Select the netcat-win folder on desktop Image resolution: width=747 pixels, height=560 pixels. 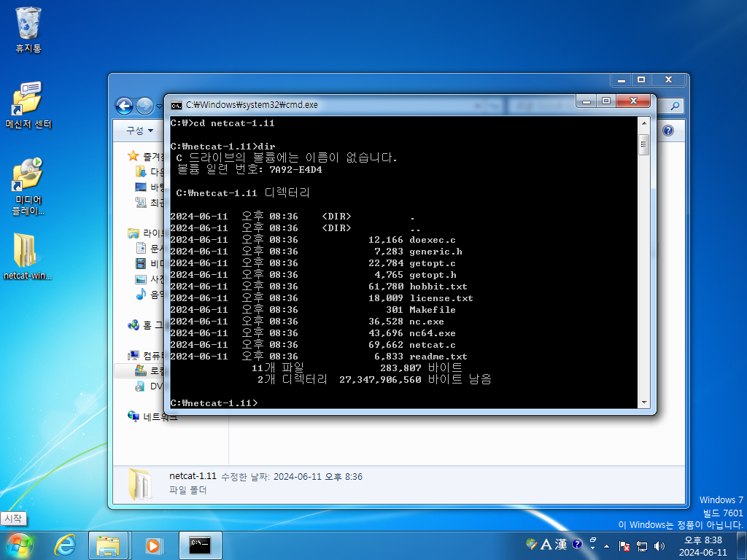click(x=27, y=256)
